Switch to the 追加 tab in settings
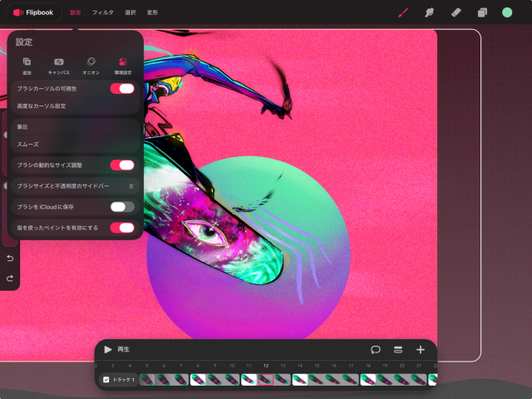 pos(27,66)
